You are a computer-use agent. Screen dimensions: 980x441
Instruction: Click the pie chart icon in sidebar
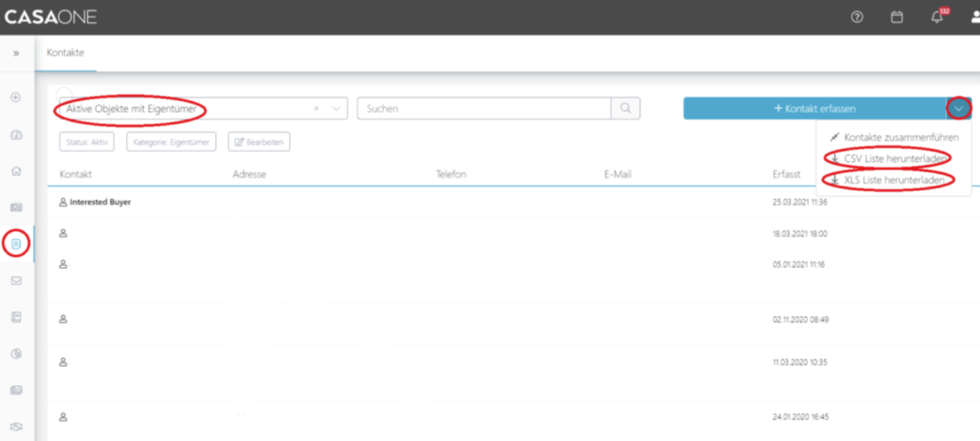pyautogui.click(x=16, y=353)
